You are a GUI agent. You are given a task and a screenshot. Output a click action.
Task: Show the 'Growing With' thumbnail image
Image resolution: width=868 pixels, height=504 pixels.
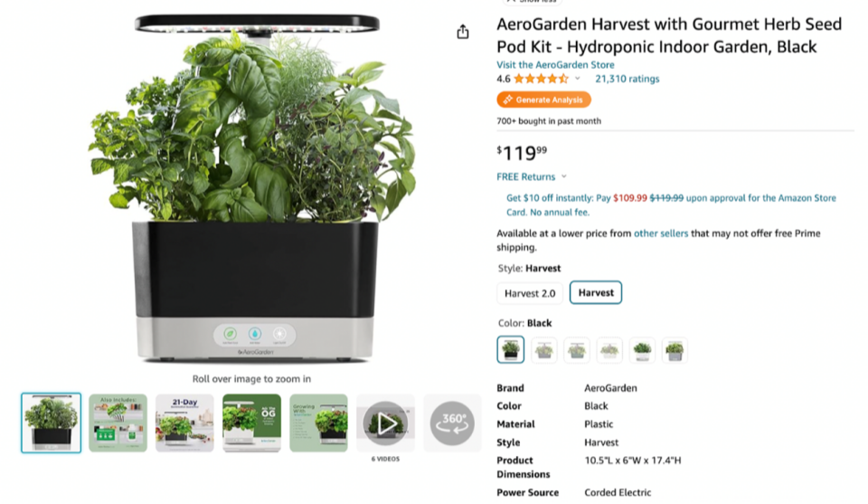click(318, 423)
